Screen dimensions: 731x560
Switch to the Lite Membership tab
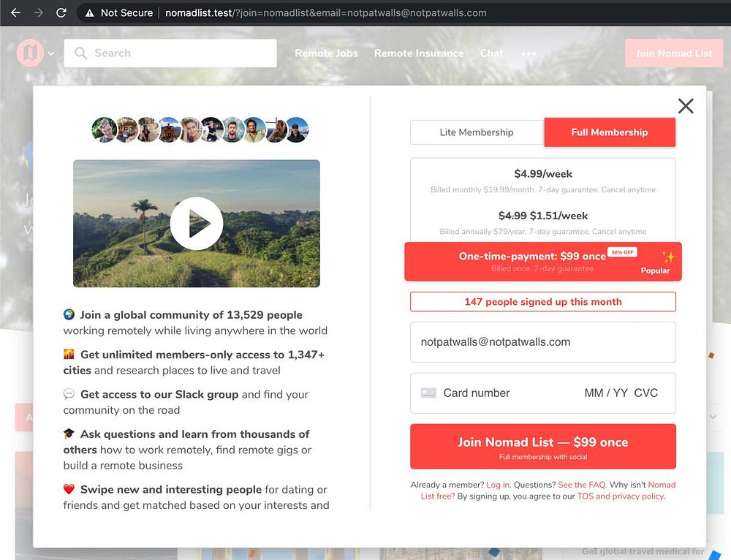(x=477, y=132)
